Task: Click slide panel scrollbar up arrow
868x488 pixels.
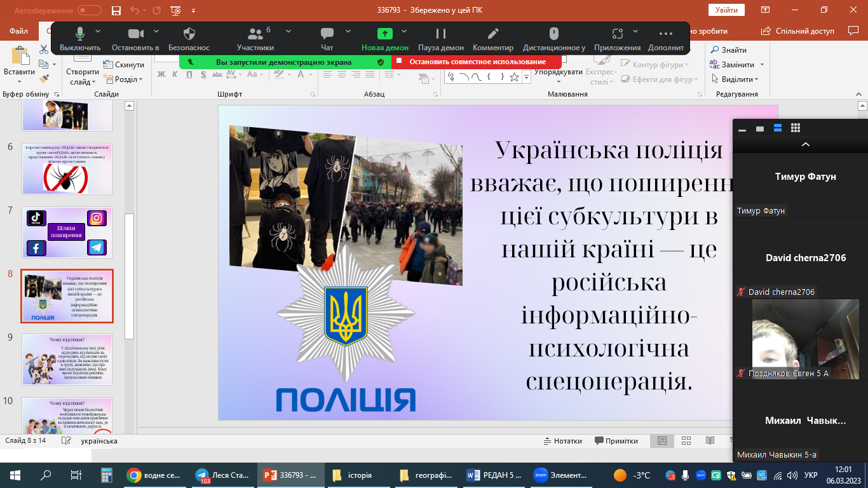Action: click(x=129, y=105)
